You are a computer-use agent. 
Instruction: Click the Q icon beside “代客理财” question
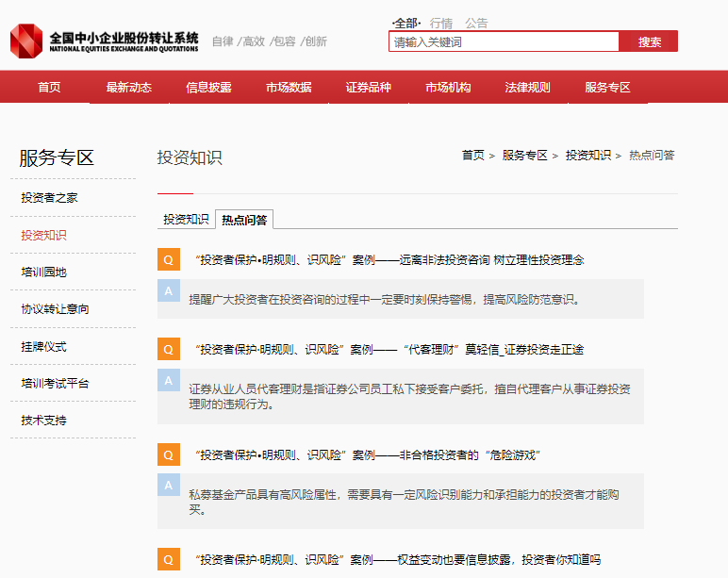168,349
